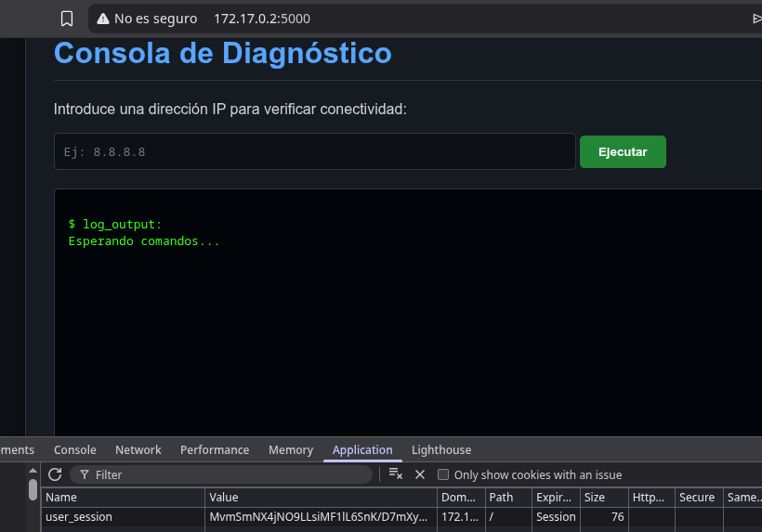Select the user_session cookie row
Screen dimensions: 762x532
[121, 517]
